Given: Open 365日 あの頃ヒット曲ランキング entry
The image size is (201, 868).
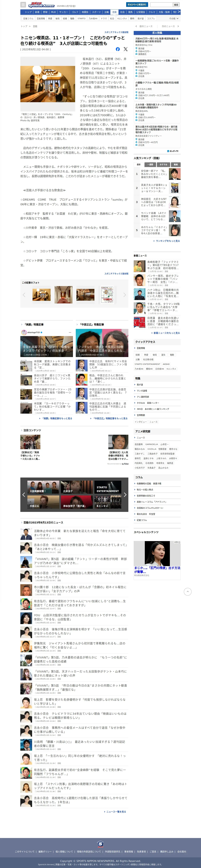Looking at the screenshot, I should [x=157, y=409].
